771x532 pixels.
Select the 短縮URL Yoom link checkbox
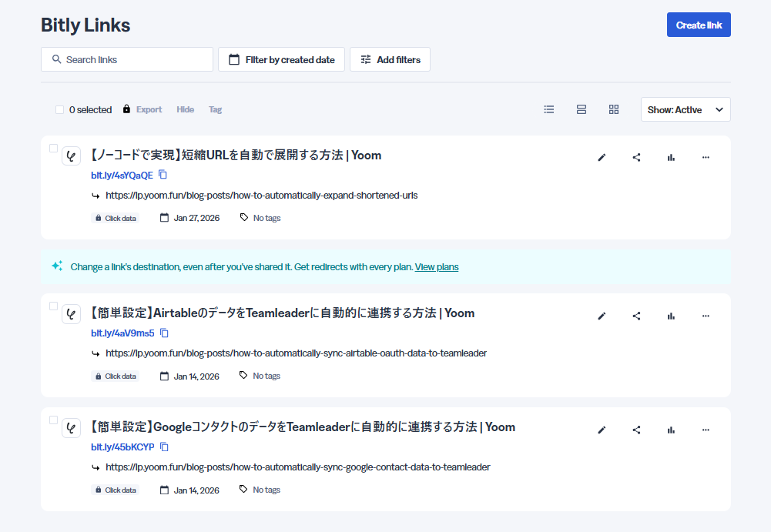click(x=54, y=148)
